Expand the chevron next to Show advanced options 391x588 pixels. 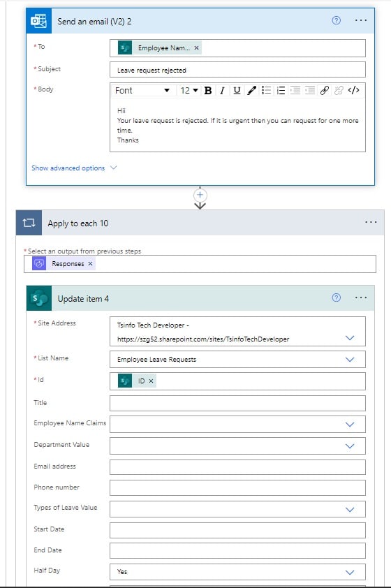coord(113,168)
